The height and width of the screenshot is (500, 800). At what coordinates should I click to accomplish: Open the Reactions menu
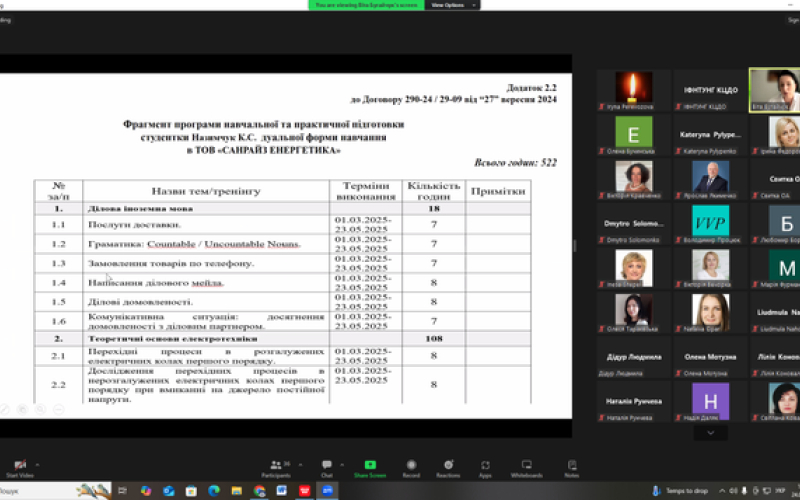tap(448, 468)
